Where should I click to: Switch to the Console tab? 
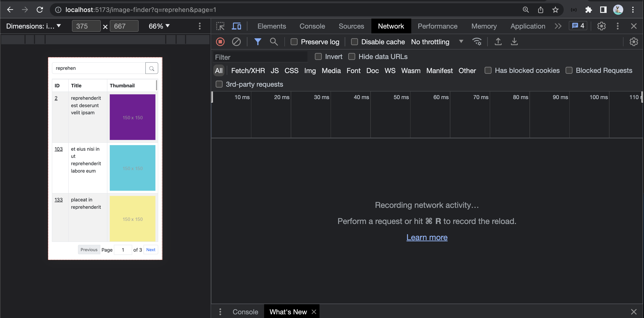[312, 26]
